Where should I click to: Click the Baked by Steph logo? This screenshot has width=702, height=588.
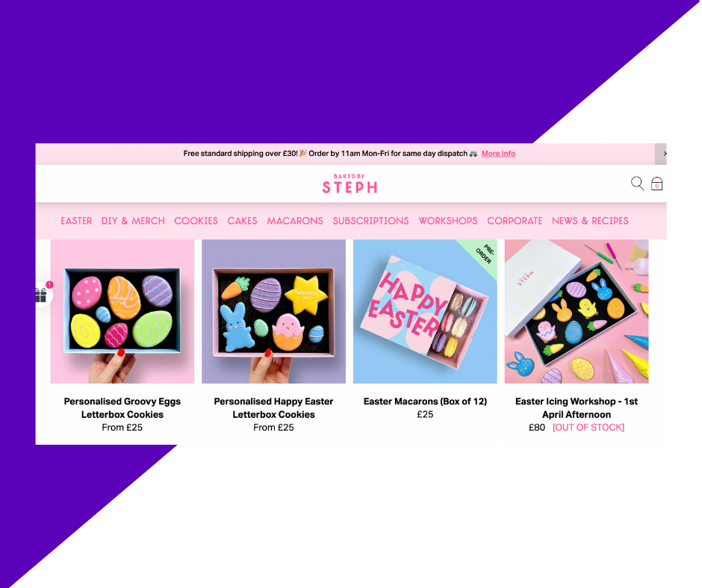pyautogui.click(x=350, y=184)
